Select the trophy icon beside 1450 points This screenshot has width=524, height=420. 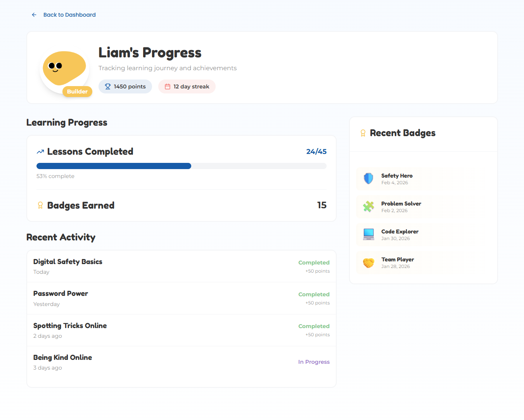pyautogui.click(x=107, y=86)
